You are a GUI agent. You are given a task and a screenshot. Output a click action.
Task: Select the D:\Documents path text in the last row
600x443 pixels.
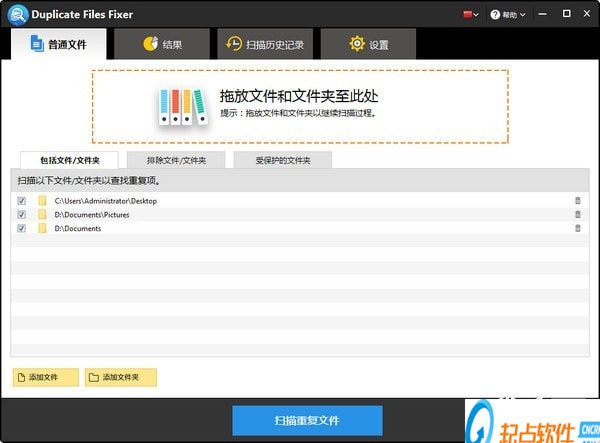click(x=78, y=228)
